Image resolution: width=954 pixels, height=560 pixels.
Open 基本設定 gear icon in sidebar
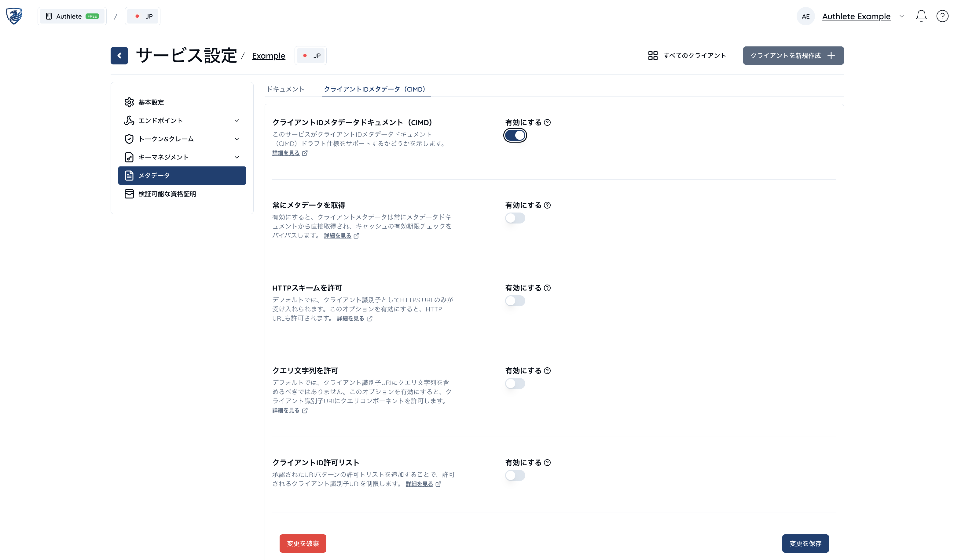pyautogui.click(x=129, y=102)
